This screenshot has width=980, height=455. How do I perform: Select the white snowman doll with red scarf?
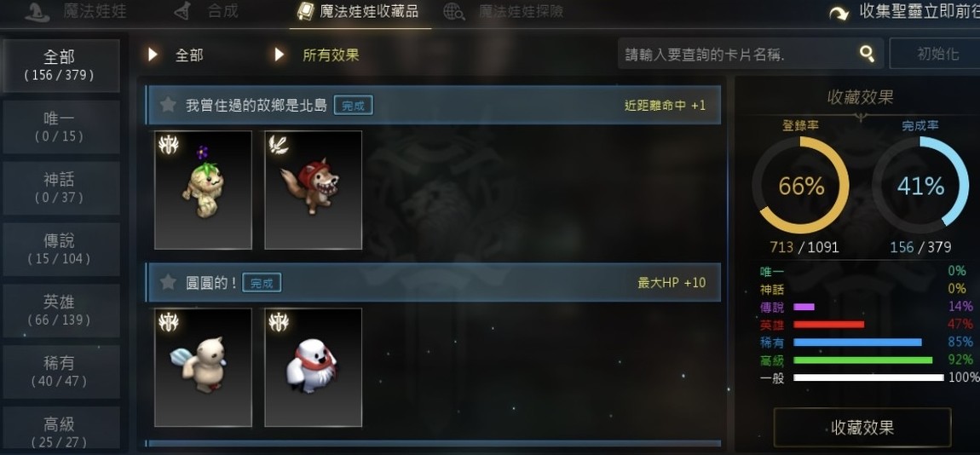(313, 367)
